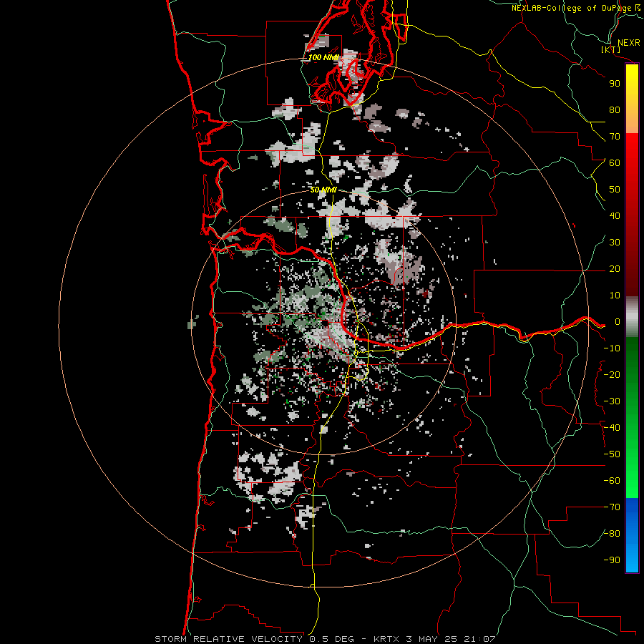Click the -20 value on velocity scale
This screenshot has width=644, height=644.
tap(612, 374)
